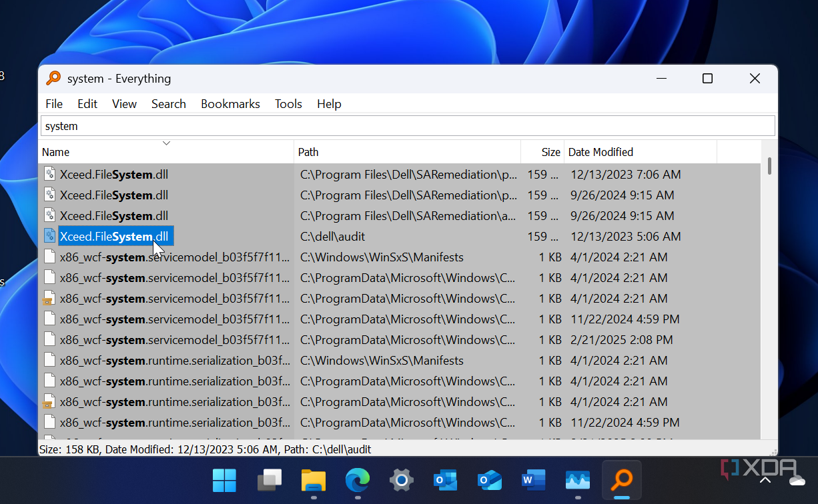This screenshot has width=818, height=504.
Task: Open the Windows Start menu
Action: (x=224, y=479)
